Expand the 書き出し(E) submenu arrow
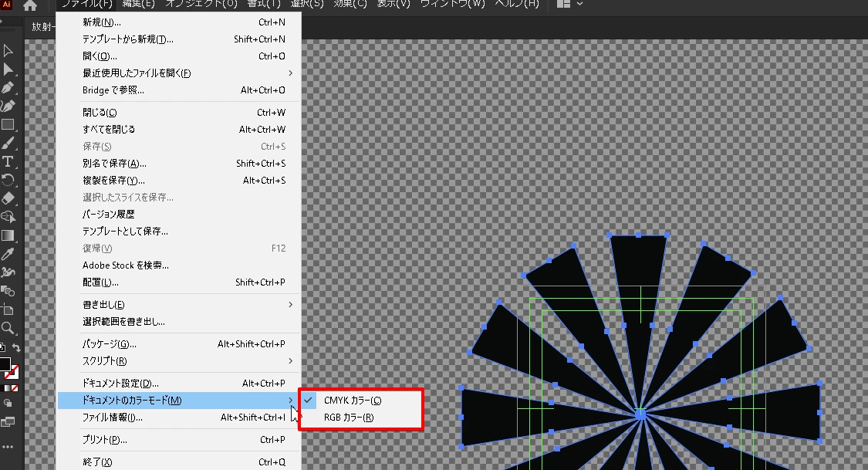The image size is (868, 470). coord(290,305)
